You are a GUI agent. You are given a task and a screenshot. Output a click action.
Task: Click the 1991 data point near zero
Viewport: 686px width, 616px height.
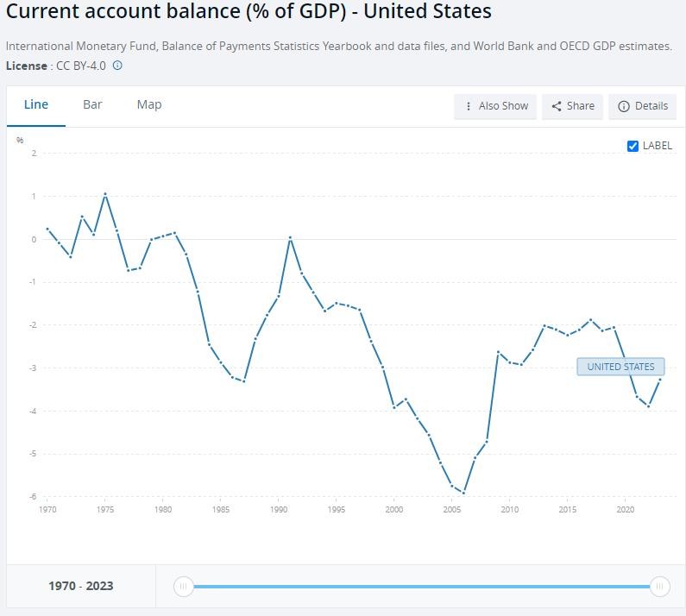(291, 237)
